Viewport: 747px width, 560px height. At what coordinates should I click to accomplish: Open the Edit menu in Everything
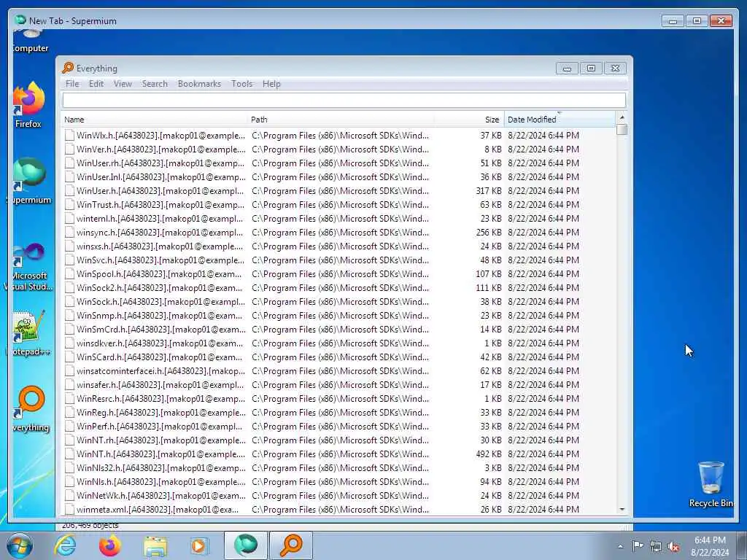(96, 84)
